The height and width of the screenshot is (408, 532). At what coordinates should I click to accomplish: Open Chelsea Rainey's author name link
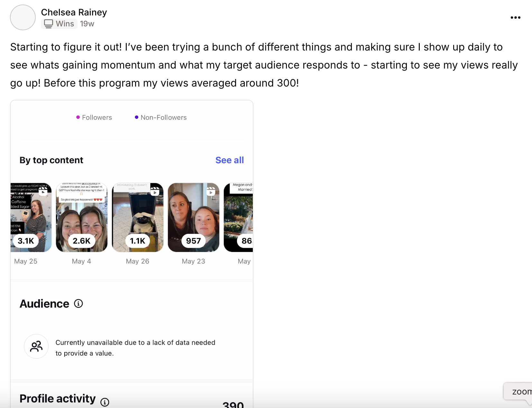coord(74,12)
